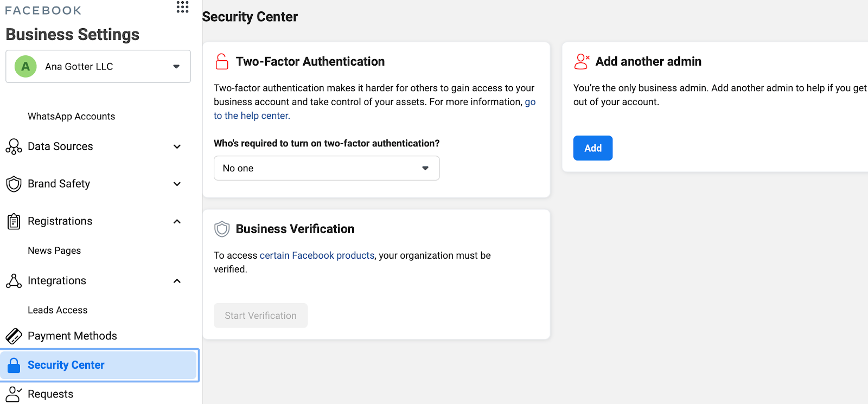Click the 'Add another admin' card title
Screen dimensions: 868x404
(x=648, y=61)
